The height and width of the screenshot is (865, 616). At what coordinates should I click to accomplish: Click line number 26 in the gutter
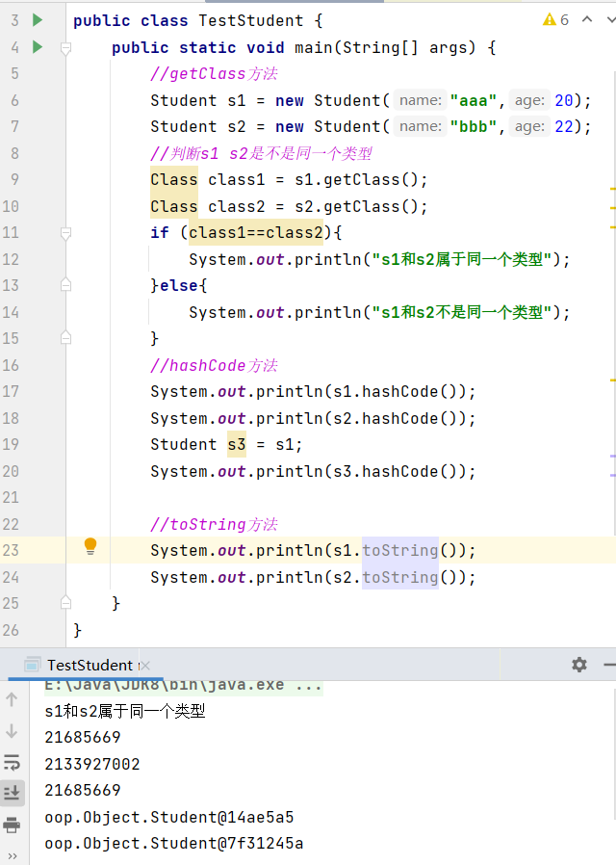click(11, 630)
